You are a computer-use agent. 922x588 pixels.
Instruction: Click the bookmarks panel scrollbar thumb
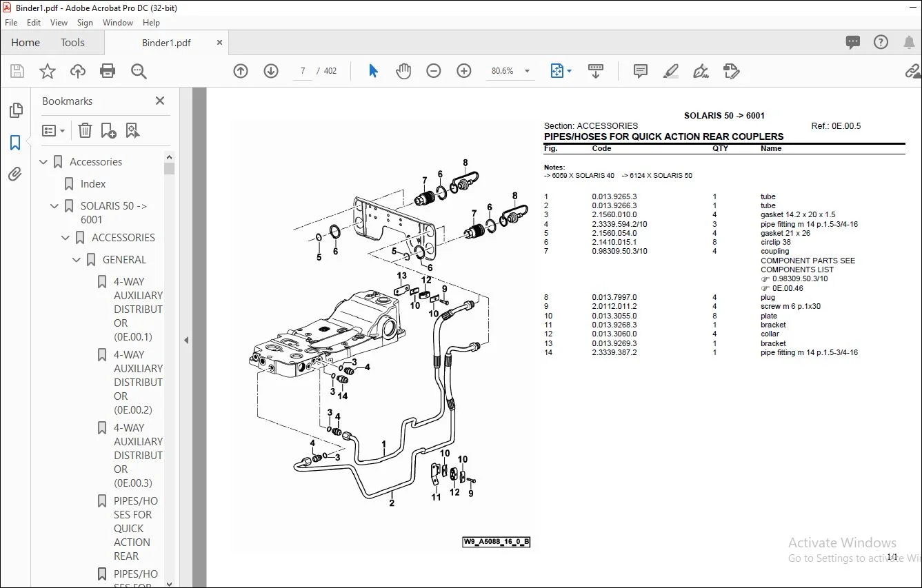tap(169, 168)
